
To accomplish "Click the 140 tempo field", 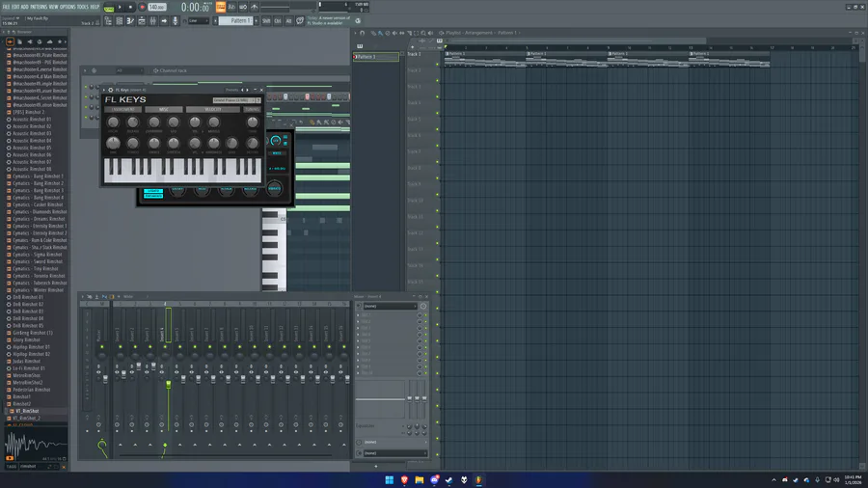I will tap(156, 7).
